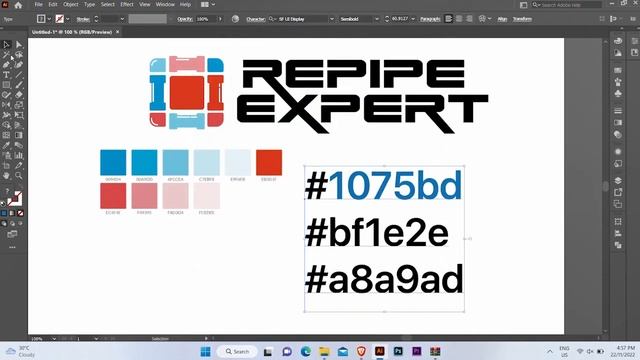Select the Column Graph tool
This screenshot has width=640, height=360.
(x=19, y=156)
